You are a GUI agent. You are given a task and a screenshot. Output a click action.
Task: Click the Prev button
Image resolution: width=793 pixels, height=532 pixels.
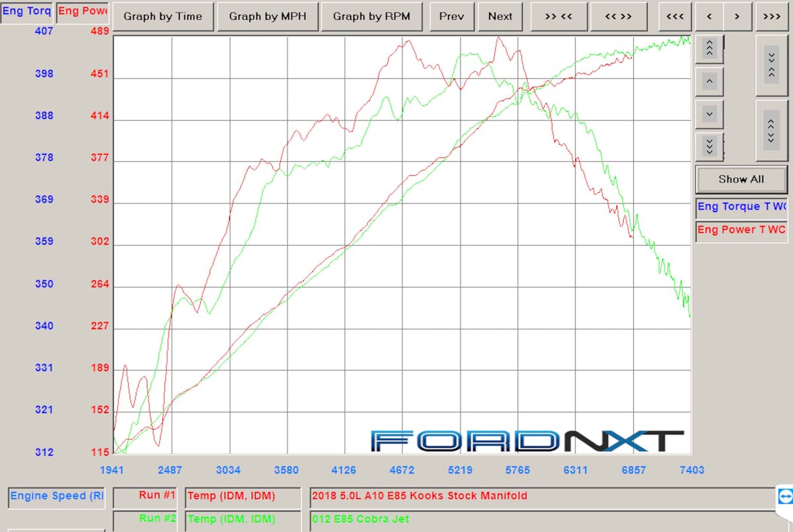pyautogui.click(x=452, y=17)
